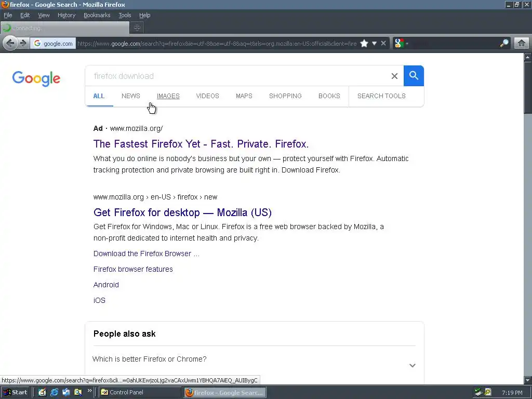Select the ALL results tab

click(x=99, y=96)
